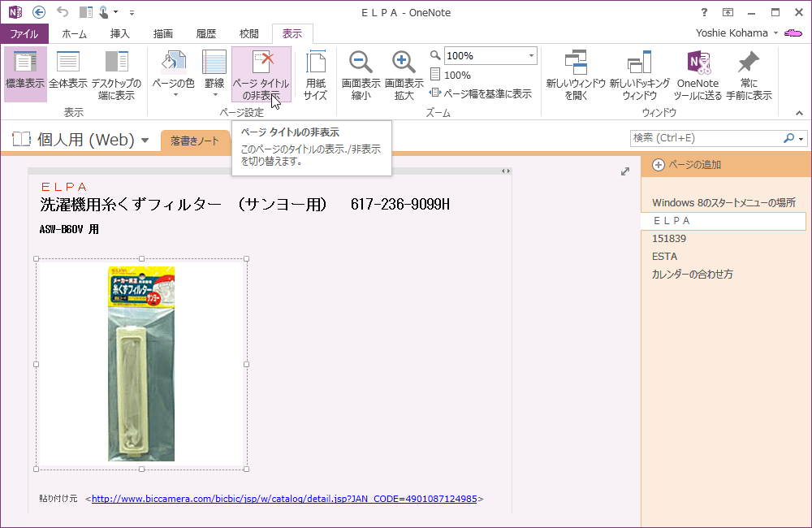Open 罫線 rule lines dropdown
This screenshot has height=528, width=812.
click(x=214, y=74)
